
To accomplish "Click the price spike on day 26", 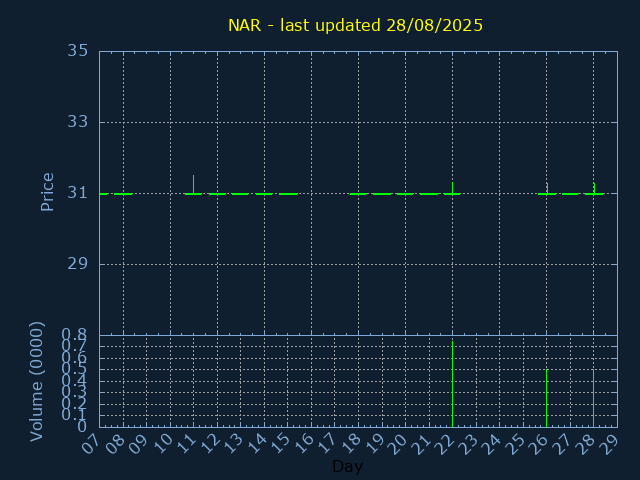I will (x=547, y=188).
